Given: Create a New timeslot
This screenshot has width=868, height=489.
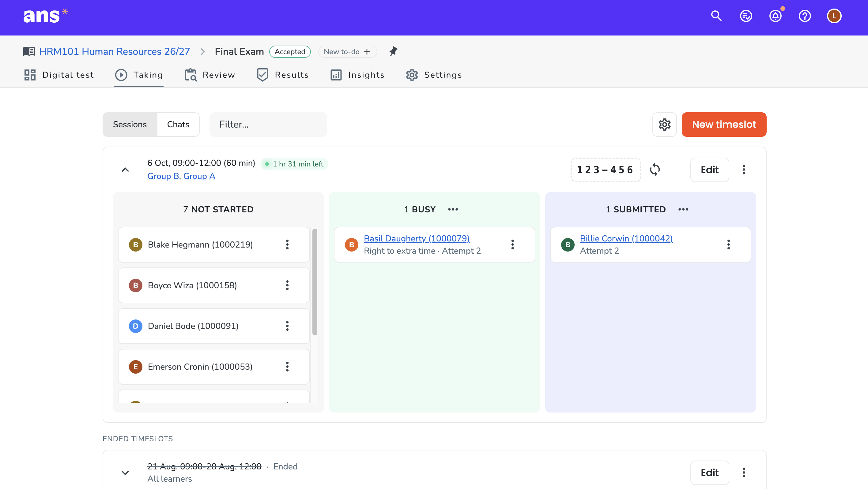Looking at the screenshot, I should (724, 125).
